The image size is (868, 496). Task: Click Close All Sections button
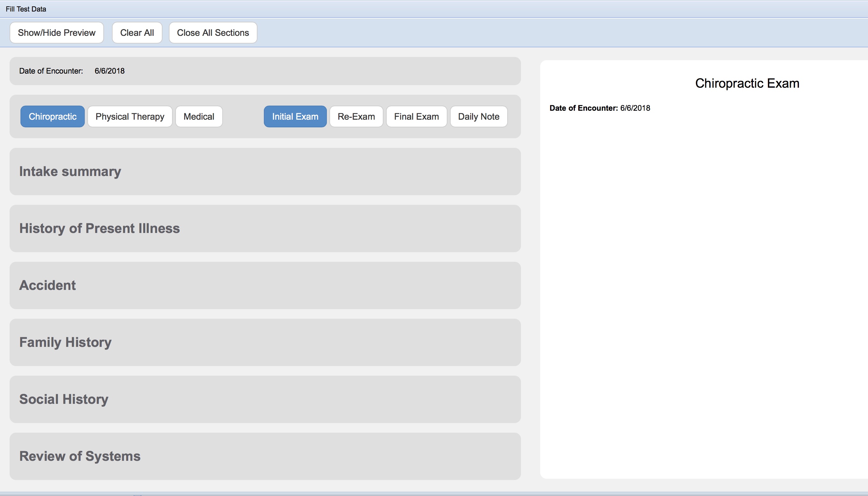213,33
